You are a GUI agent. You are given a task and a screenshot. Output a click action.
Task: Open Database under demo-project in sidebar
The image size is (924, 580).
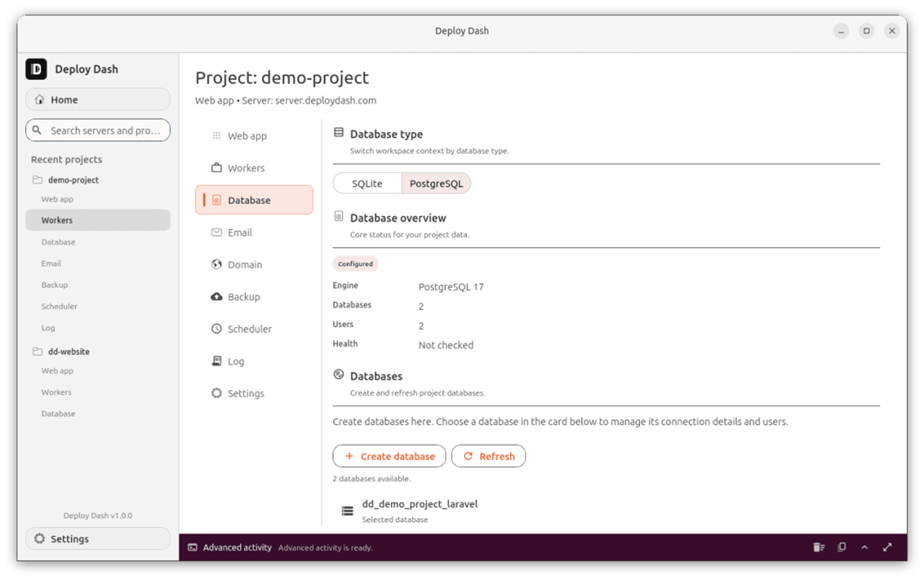[x=98, y=242]
